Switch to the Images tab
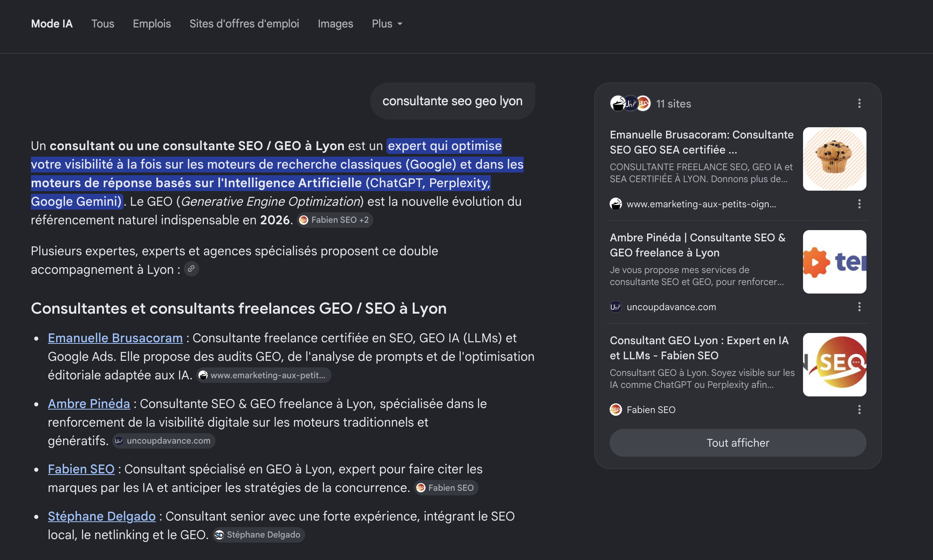Screen dimensions: 933x560 [x=335, y=24]
